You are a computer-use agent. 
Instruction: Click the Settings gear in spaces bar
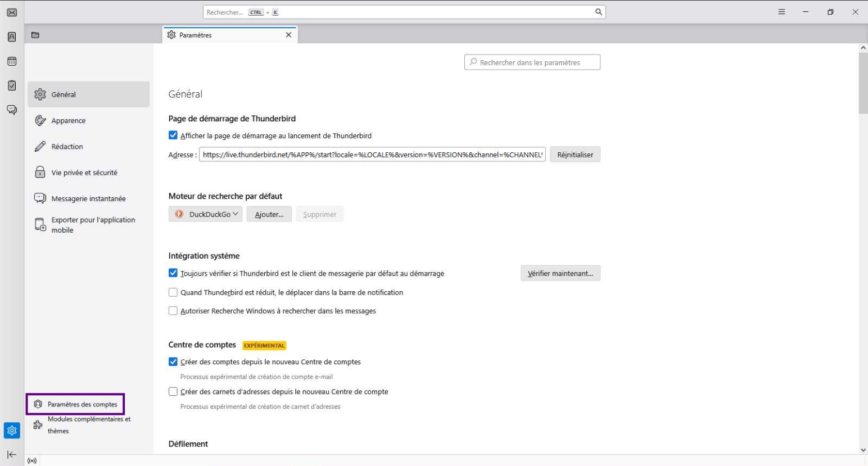12,431
